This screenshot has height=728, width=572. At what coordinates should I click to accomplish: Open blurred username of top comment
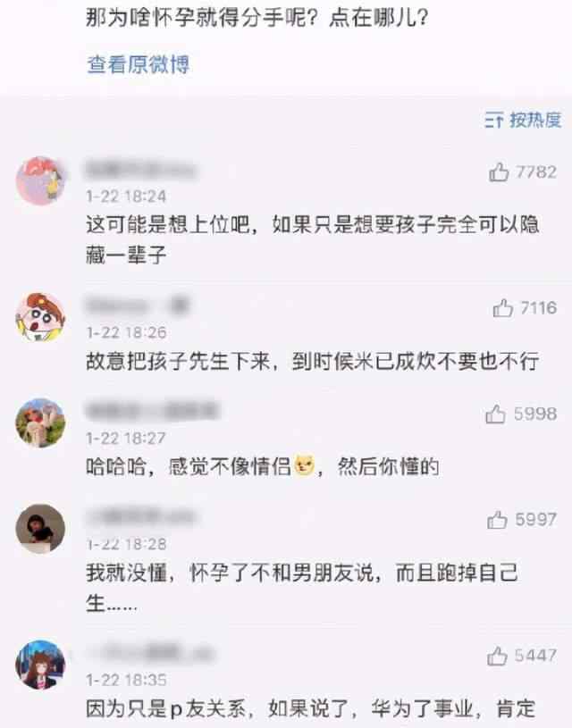(x=141, y=171)
